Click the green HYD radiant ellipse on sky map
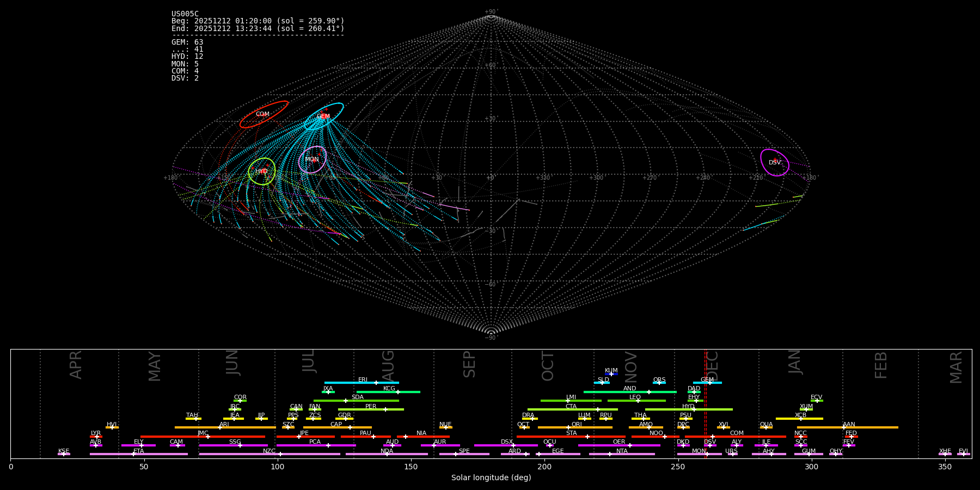Image resolution: width=980 pixels, height=490 pixels. pyautogui.click(x=262, y=171)
